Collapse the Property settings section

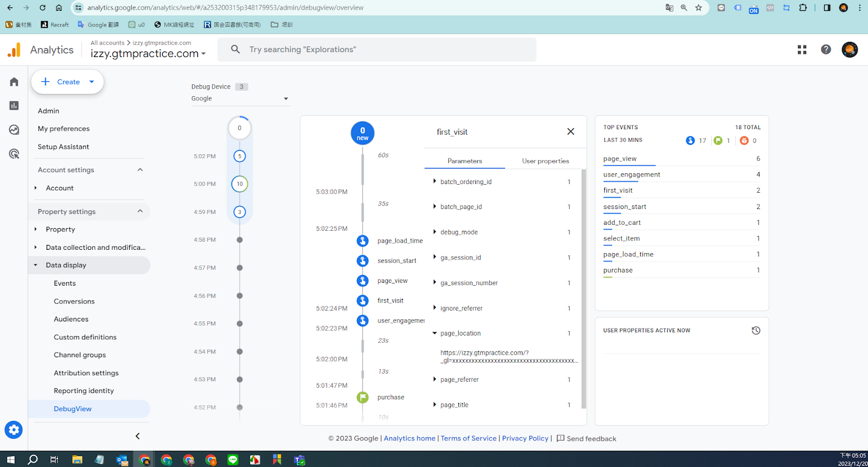click(140, 211)
